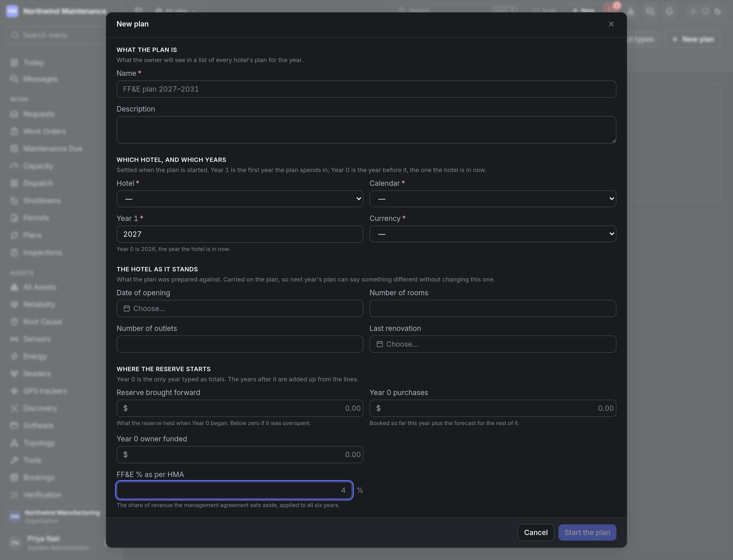This screenshot has width=733, height=560.
Task: Open the Last renovation date picker
Action: tap(493, 344)
